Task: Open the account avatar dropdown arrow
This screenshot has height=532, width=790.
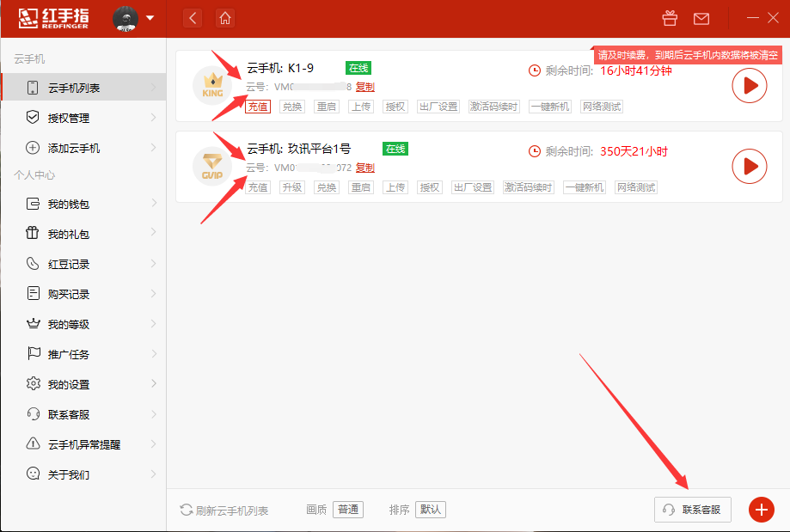Action: coord(150,18)
